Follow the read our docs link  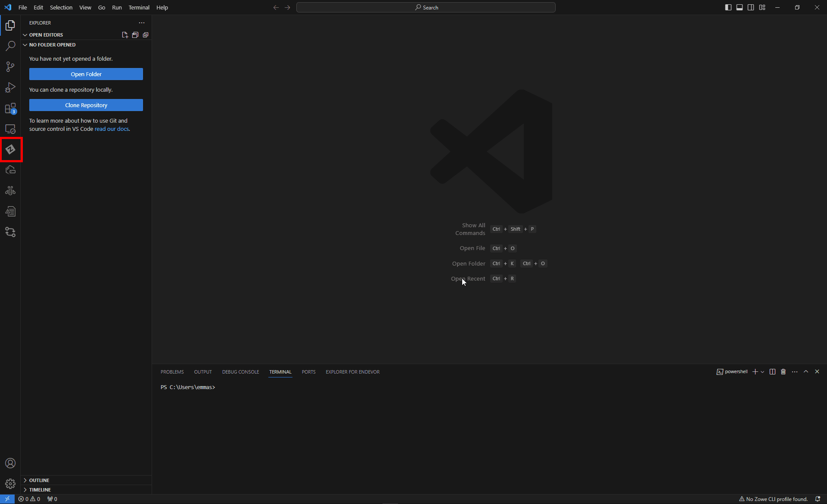pyautogui.click(x=112, y=129)
